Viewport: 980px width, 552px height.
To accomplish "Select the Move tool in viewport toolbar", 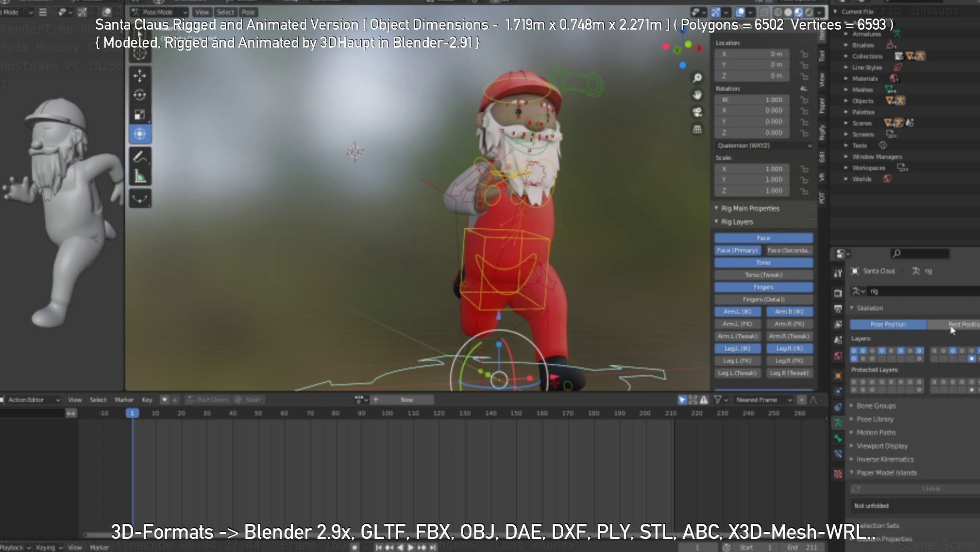I will tap(140, 75).
